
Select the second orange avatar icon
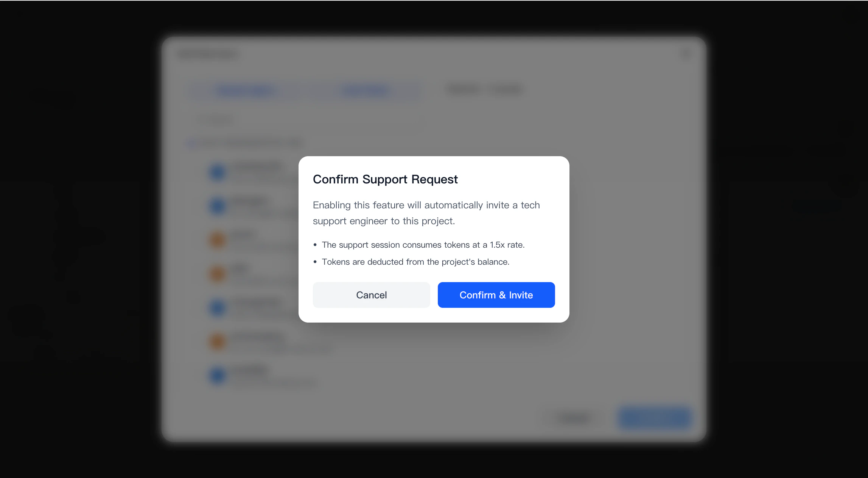pos(217,273)
